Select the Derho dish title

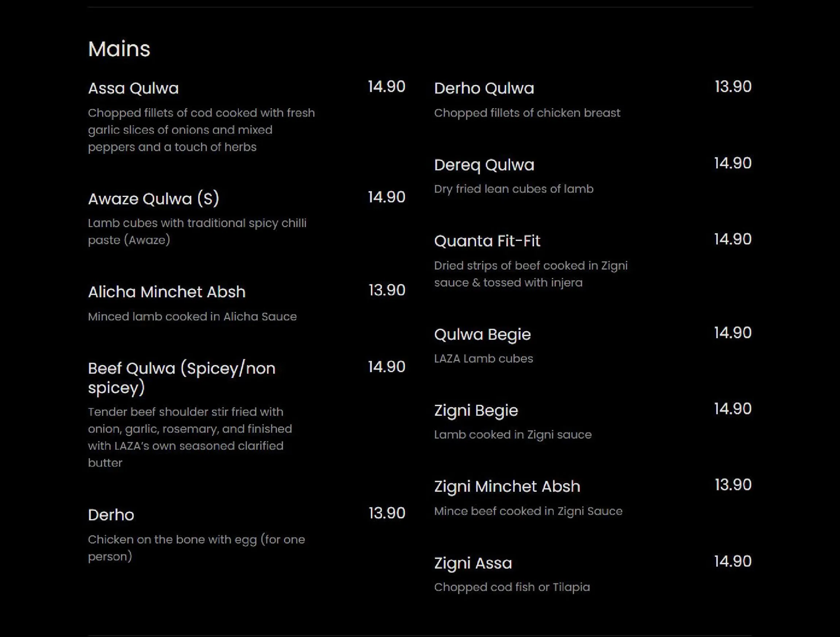pyautogui.click(x=111, y=515)
